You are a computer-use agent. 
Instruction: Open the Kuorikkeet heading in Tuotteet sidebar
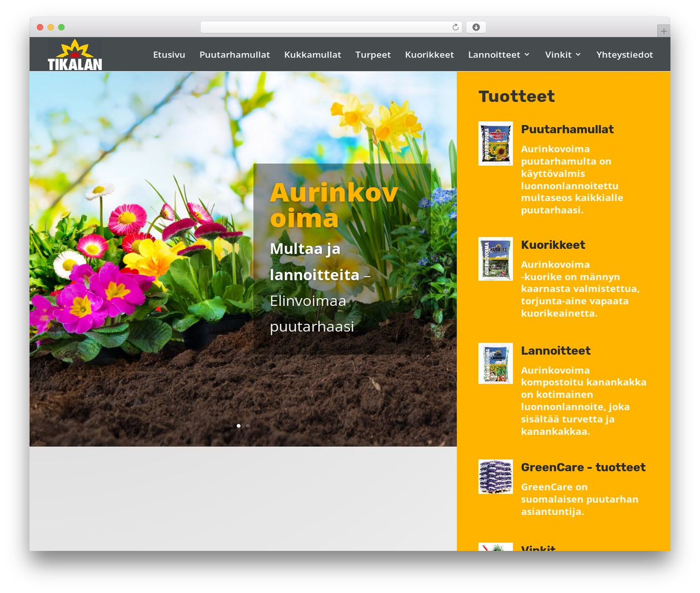tap(553, 245)
